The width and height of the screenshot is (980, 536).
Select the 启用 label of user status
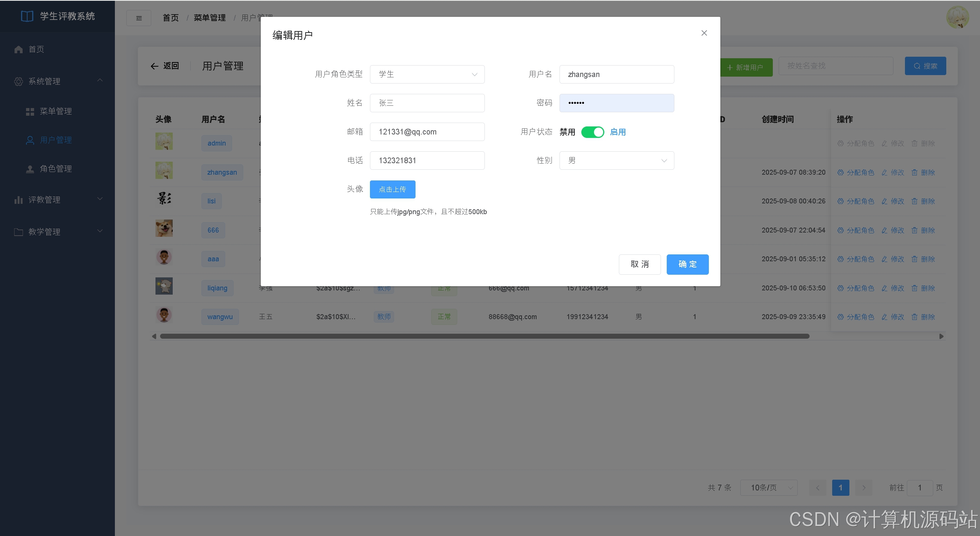[x=618, y=132]
